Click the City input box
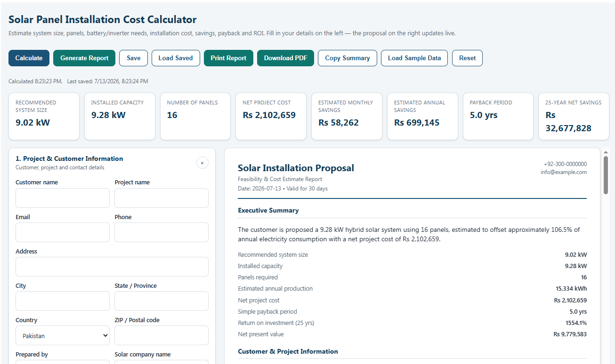This screenshot has height=364, width=615. click(63, 301)
